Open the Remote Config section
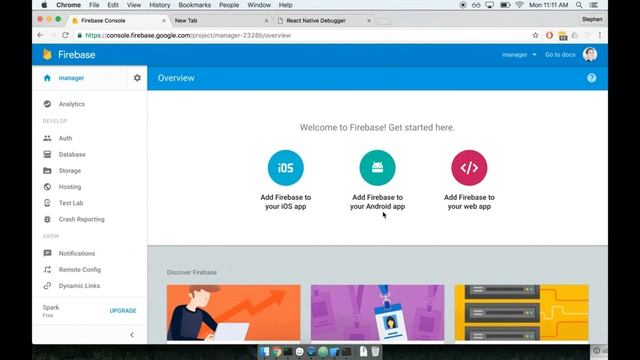Image resolution: width=640 pixels, height=360 pixels. point(80,270)
